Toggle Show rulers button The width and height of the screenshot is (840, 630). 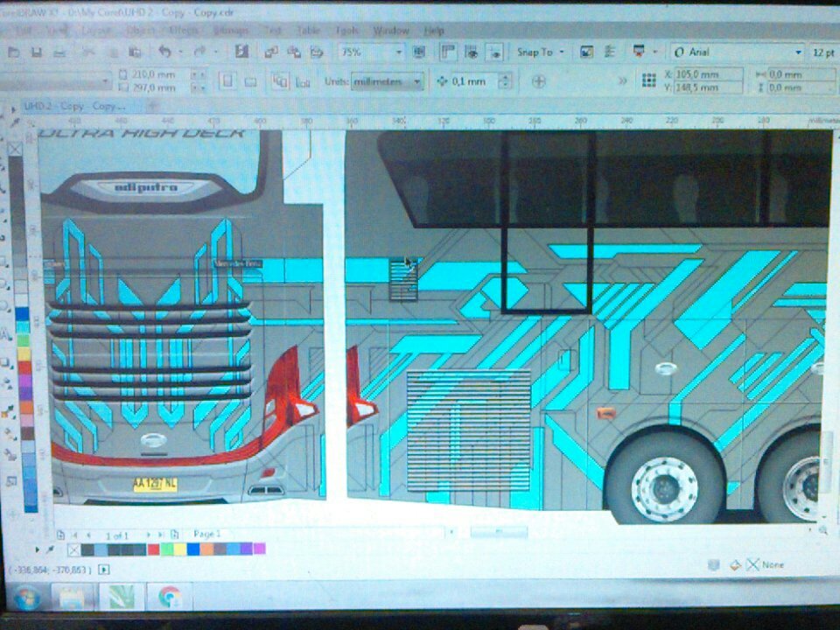click(448, 52)
